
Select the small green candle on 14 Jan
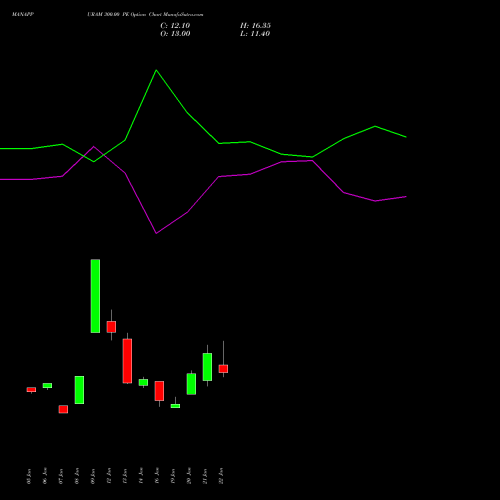[x=143, y=382]
